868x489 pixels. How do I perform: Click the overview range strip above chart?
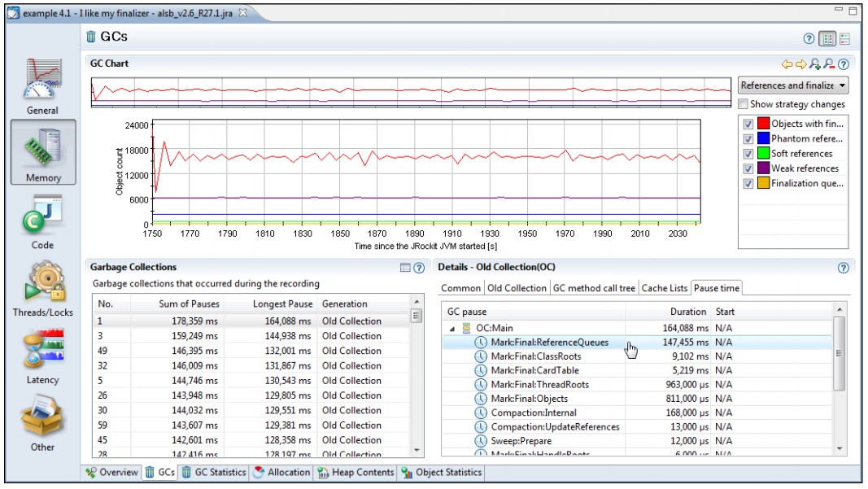[411, 92]
